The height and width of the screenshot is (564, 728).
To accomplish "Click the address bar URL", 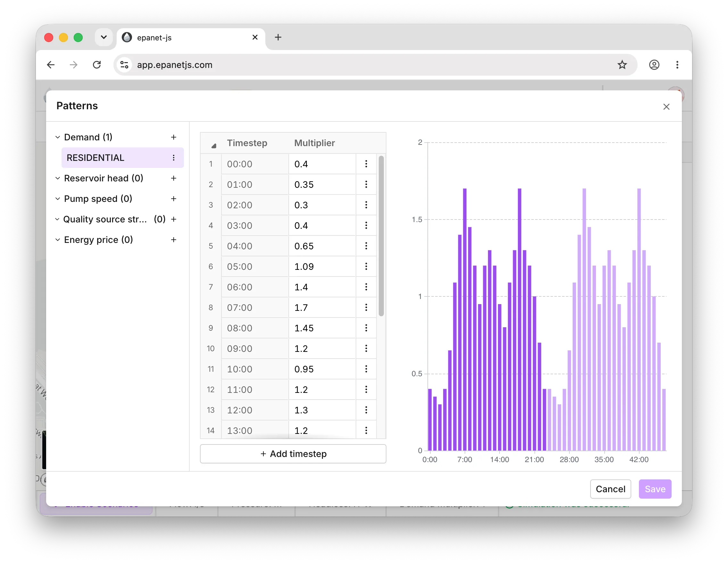I will (175, 65).
